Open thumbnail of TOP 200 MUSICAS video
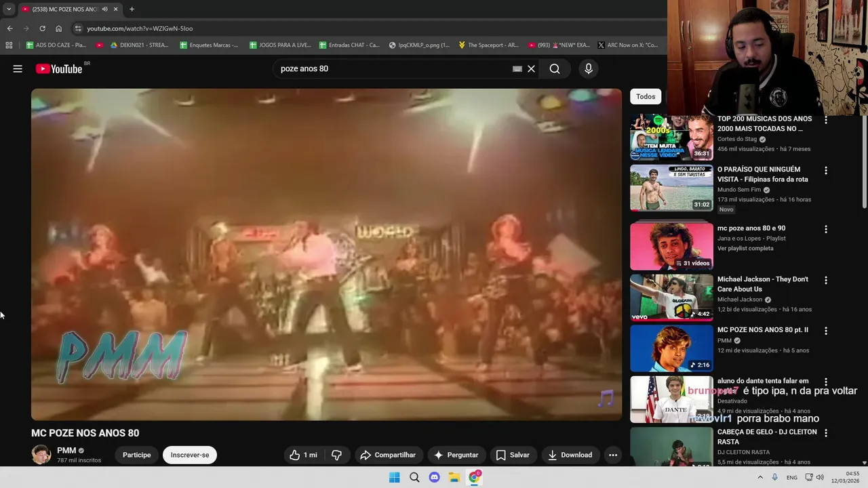 (x=671, y=137)
